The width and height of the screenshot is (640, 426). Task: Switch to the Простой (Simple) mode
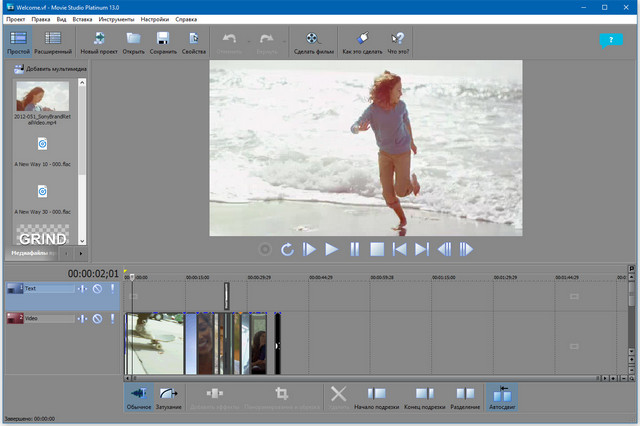tap(18, 42)
